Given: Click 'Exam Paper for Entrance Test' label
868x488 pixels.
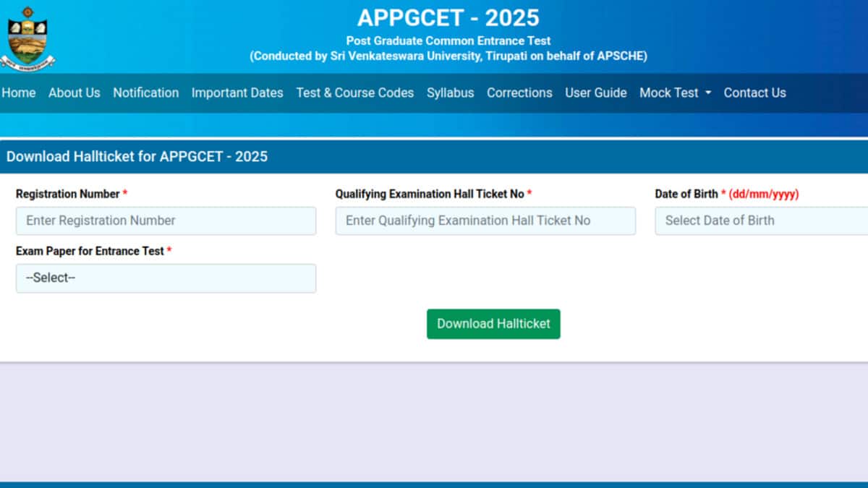Looking at the screenshot, I should pos(90,251).
